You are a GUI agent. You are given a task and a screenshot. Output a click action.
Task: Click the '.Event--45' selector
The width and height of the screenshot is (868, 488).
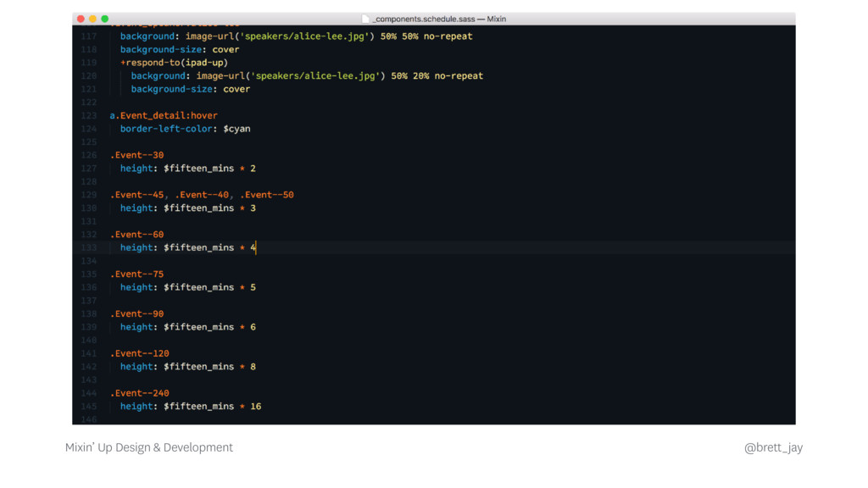(136, 196)
